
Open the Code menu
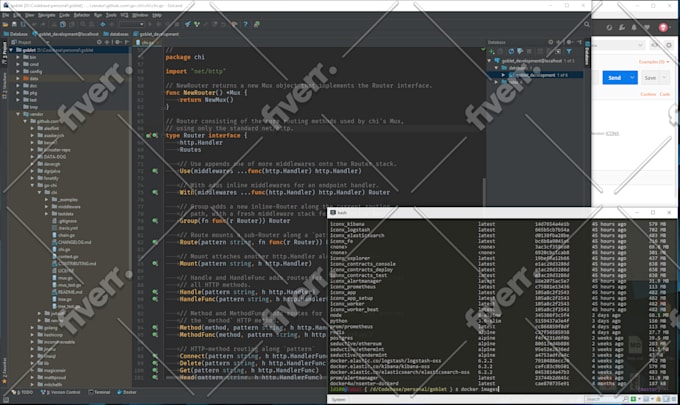click(x=64, y=15)
